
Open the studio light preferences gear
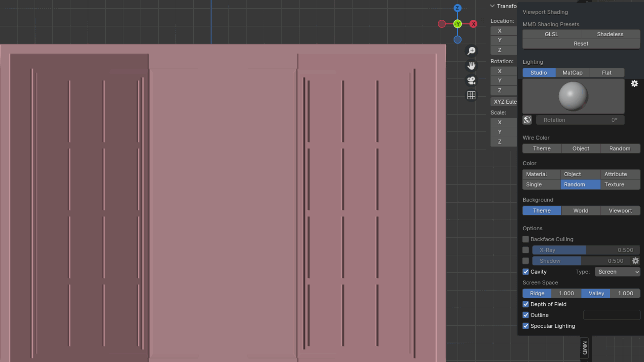tap(634, 83)
